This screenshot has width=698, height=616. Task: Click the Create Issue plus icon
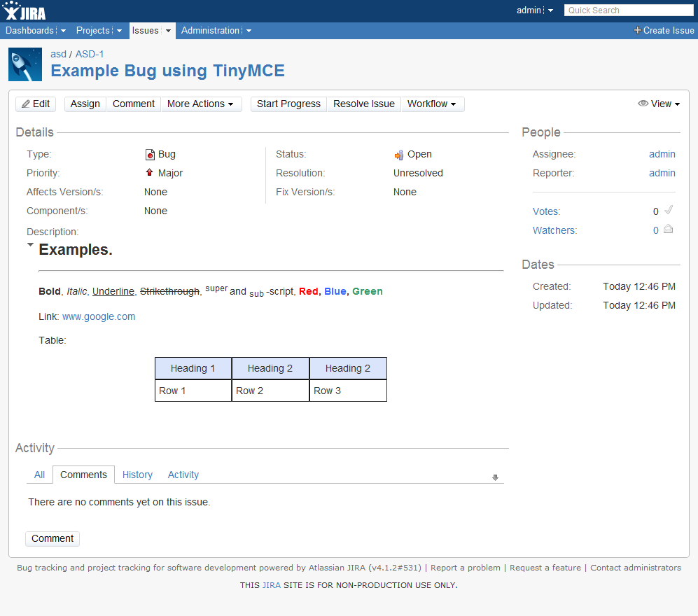pyautogui.click(x=637, y=31)
